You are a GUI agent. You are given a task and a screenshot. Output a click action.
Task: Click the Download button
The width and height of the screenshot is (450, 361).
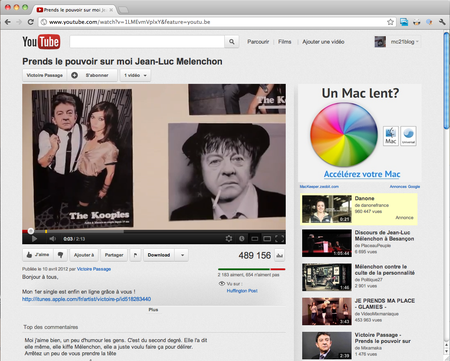point(159,255)
